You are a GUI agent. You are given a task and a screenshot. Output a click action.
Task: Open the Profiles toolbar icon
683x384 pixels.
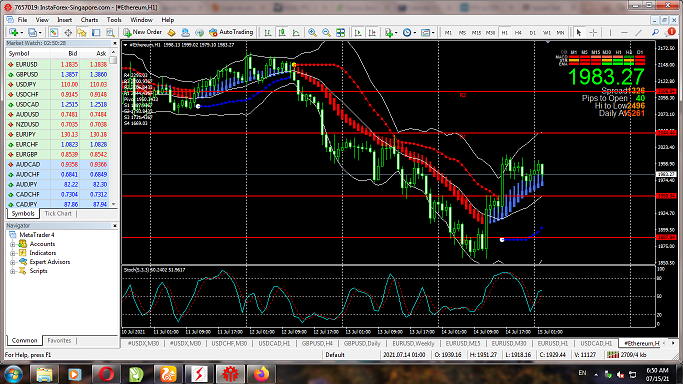[x=32, y=33]
